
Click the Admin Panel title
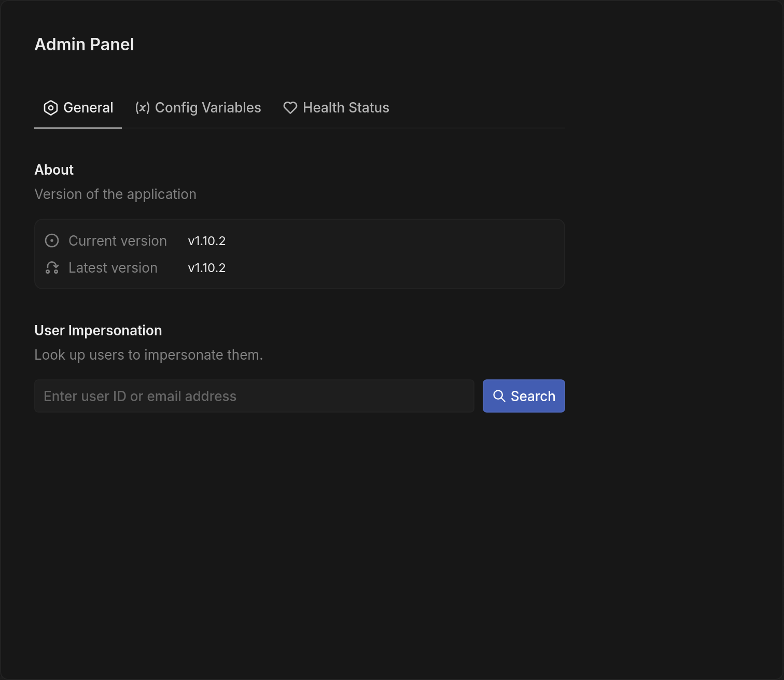click(84, 45)
